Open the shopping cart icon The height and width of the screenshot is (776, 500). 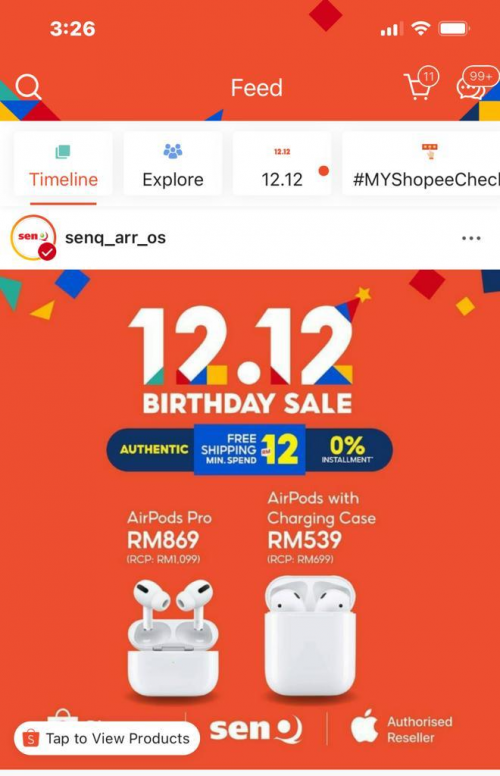[420, 85]
